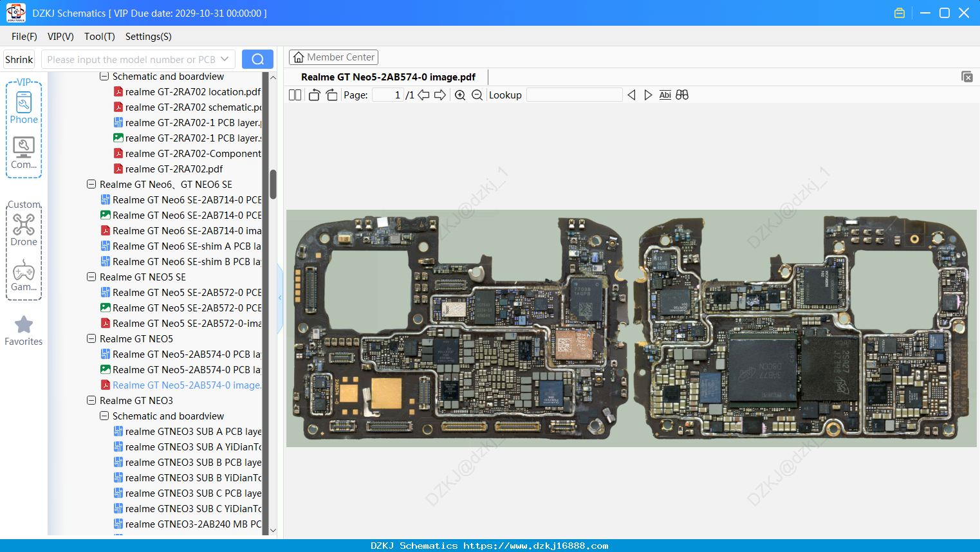Click the Shrink button
Screen dimensions: 980x552
tap(19, 59)
